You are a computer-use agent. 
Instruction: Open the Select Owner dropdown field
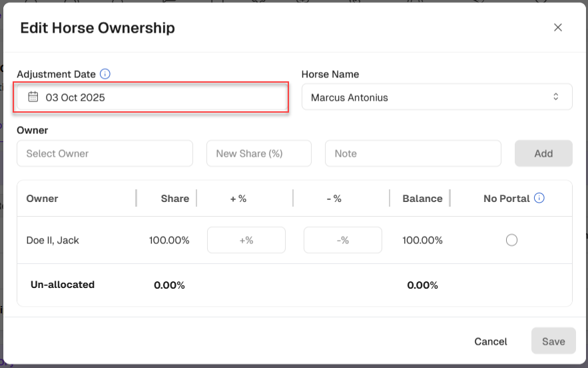(105, 153)
